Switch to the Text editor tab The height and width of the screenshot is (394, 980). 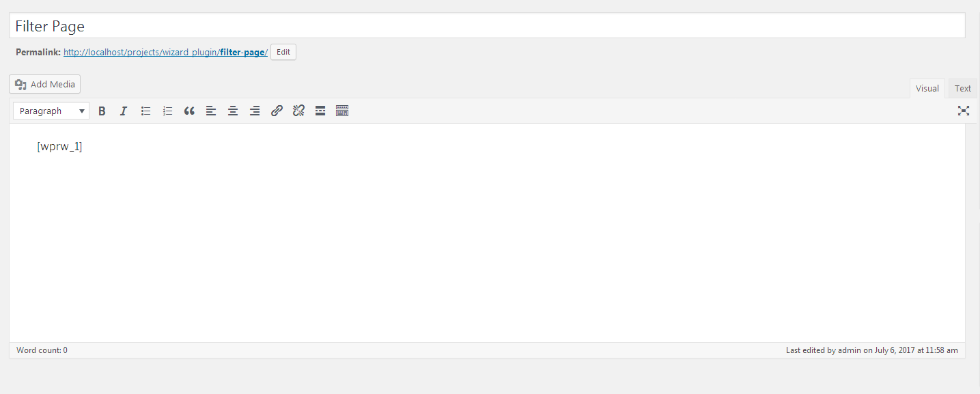[962, 88]
